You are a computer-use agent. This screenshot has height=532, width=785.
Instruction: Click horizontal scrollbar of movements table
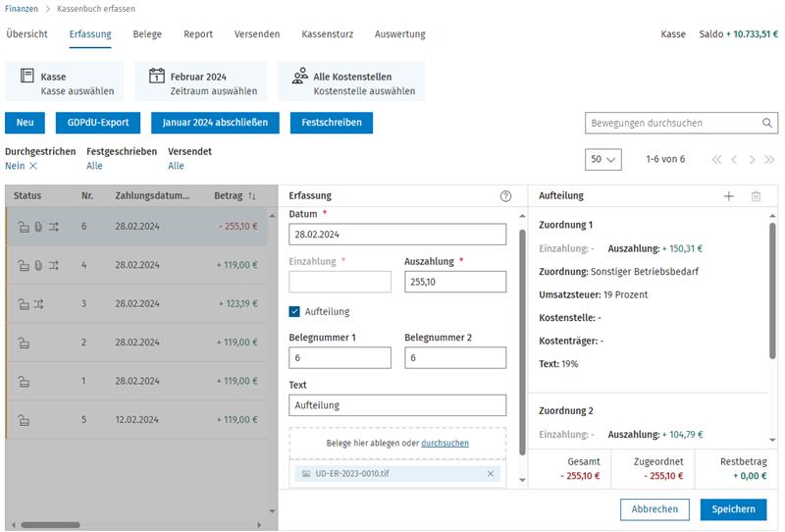[x=50, y=525]
